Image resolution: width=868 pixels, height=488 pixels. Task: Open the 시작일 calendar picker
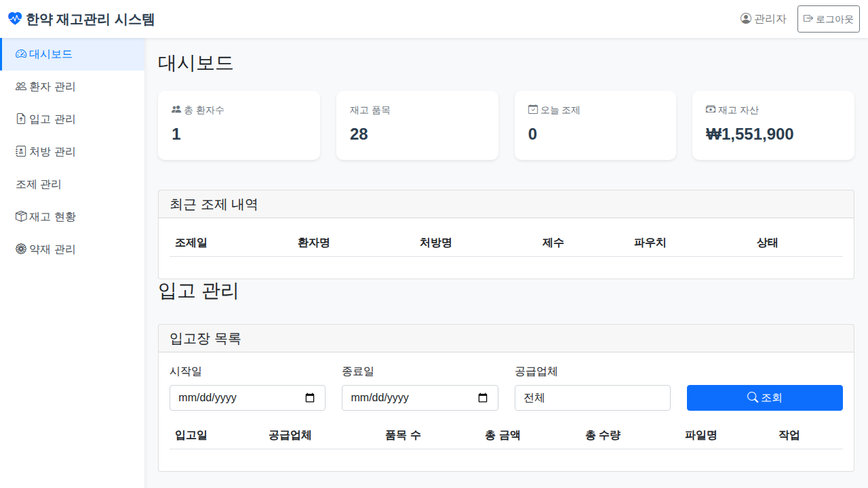click(x=310, y=398)
